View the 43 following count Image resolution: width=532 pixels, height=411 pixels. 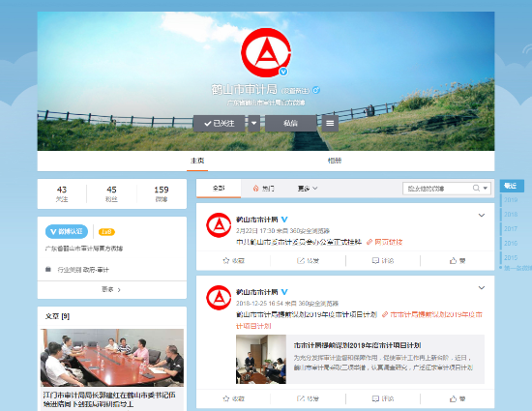click(x=62, y=193)
